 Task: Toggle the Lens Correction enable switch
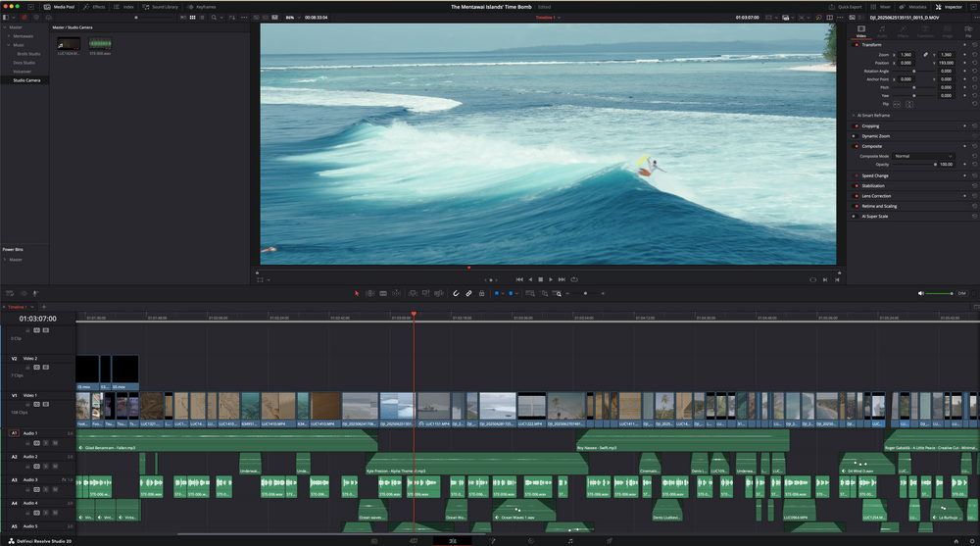(x=857, y=196)
